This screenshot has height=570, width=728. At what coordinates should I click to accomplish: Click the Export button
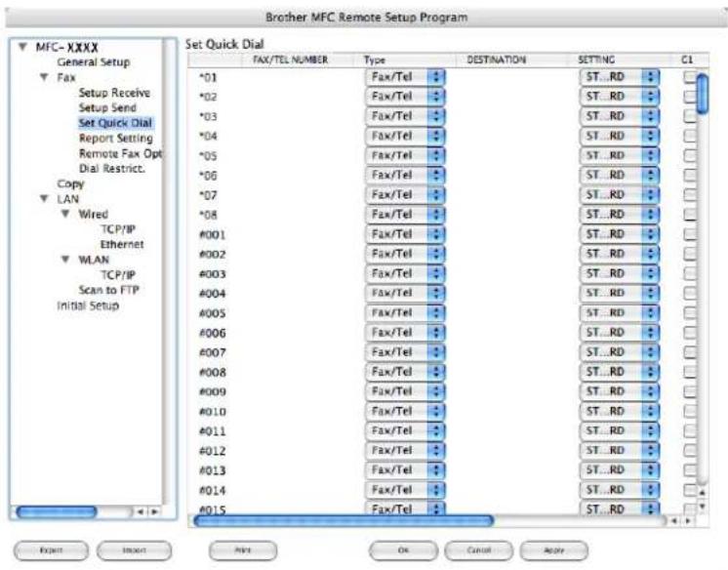[51, 550]
